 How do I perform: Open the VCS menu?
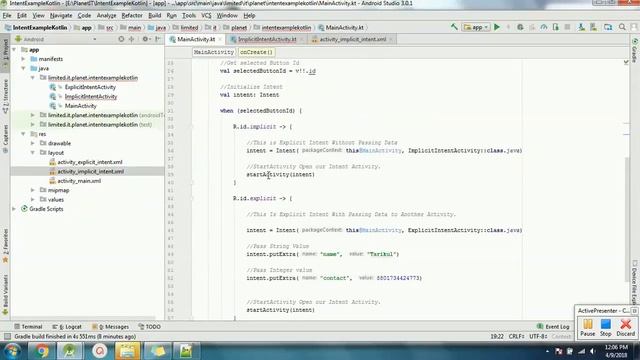point(206,16)
